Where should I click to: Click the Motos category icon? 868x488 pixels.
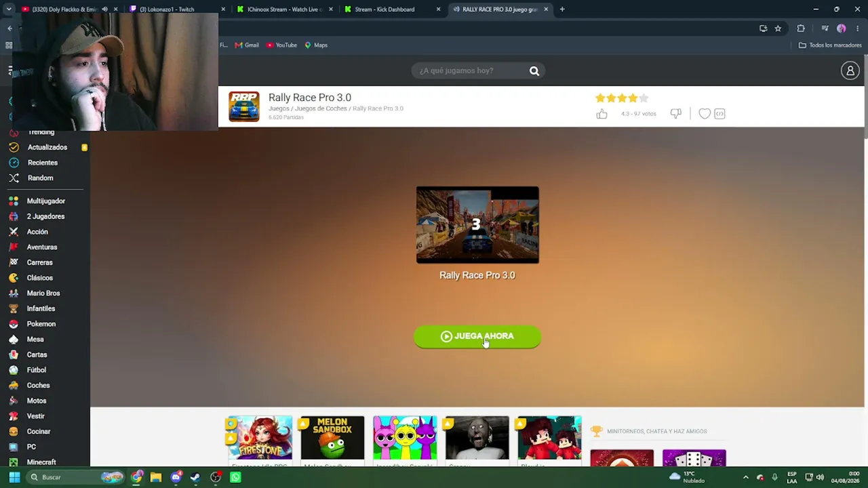(14, 401)
